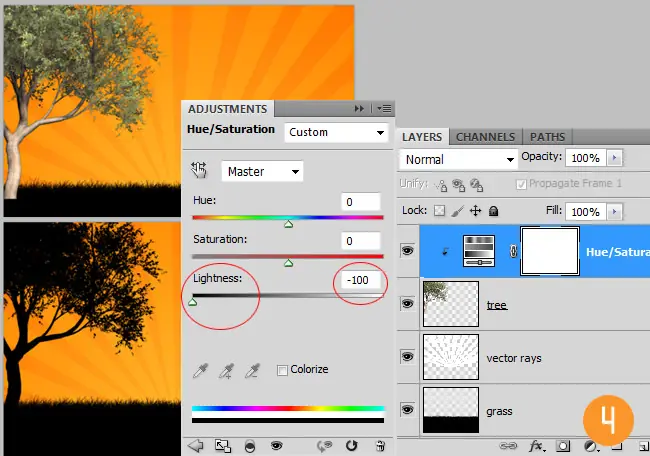
Task: Open the Opacity slider arrow
Action: 614,158
